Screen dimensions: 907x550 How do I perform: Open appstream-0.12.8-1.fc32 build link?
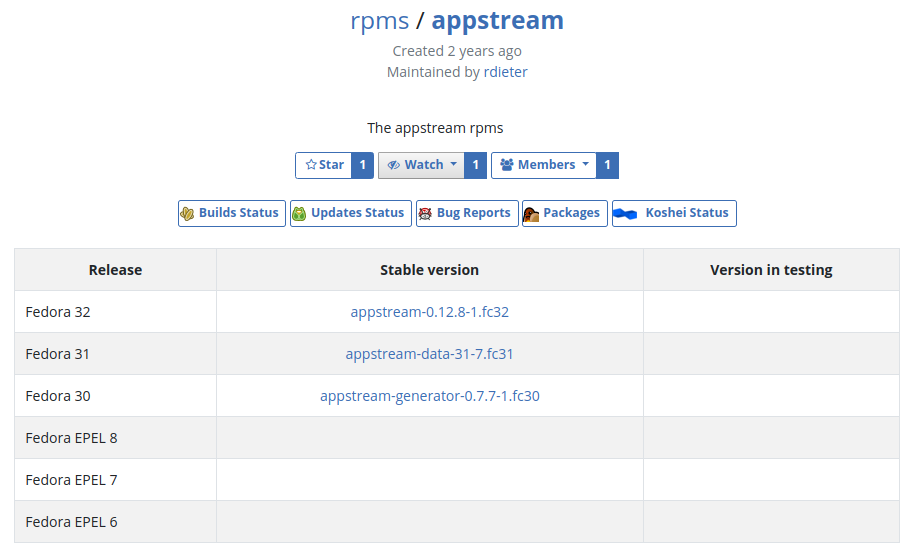pyautogui.click(x=430, y=312)
